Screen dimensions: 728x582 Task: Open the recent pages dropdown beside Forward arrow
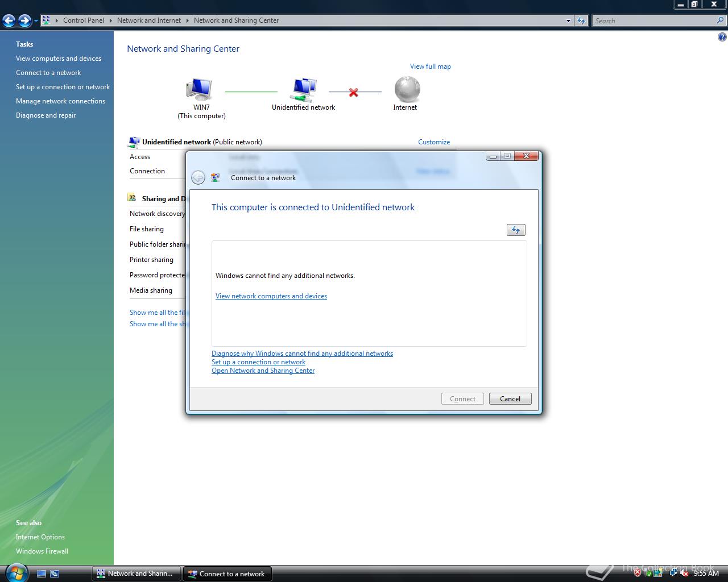click(36, 21)
